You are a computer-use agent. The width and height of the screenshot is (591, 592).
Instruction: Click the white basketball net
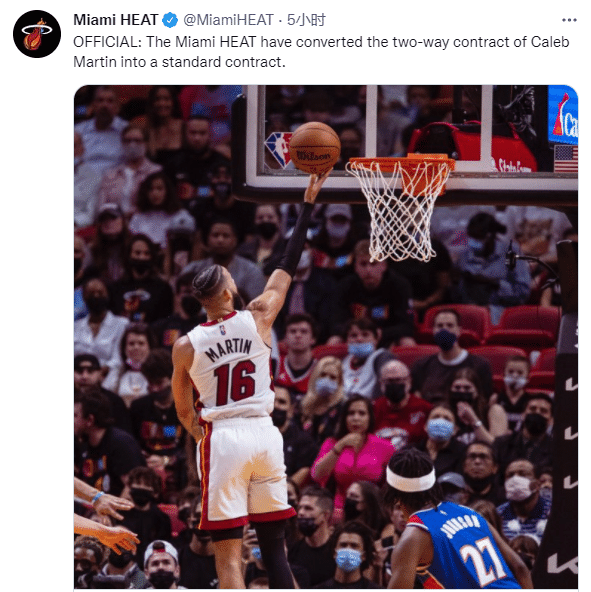coord(398,212)
